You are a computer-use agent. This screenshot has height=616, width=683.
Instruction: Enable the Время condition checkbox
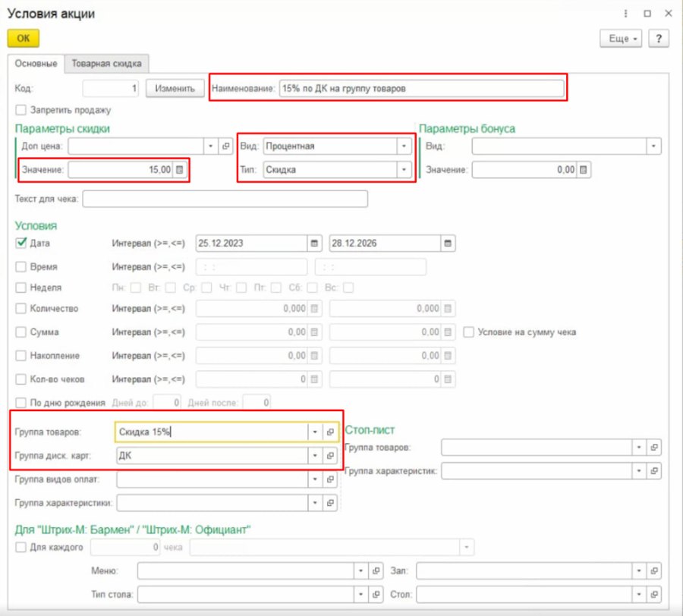click(21, 266)
